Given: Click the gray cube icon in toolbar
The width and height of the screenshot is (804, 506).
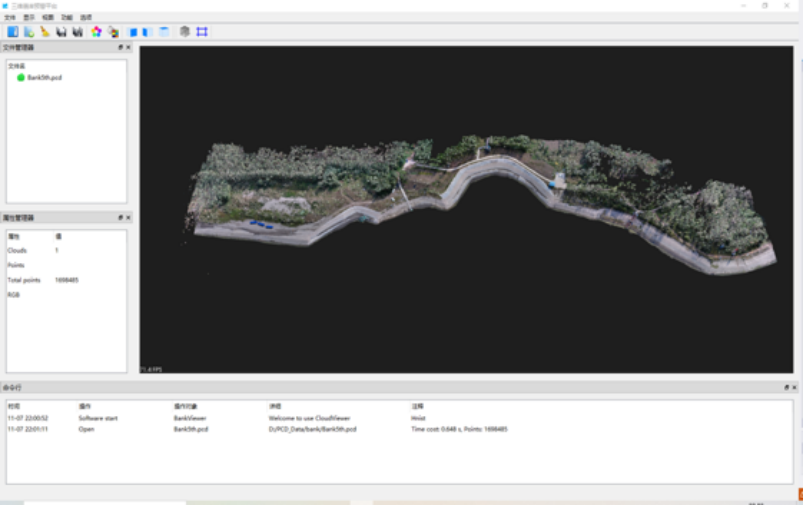Looking at the screenshot, I should 184,32.
